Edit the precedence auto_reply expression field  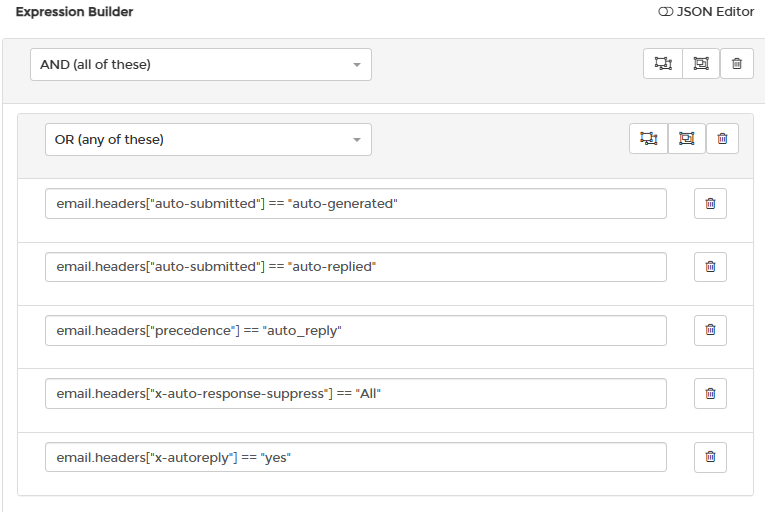coord(356,330)
